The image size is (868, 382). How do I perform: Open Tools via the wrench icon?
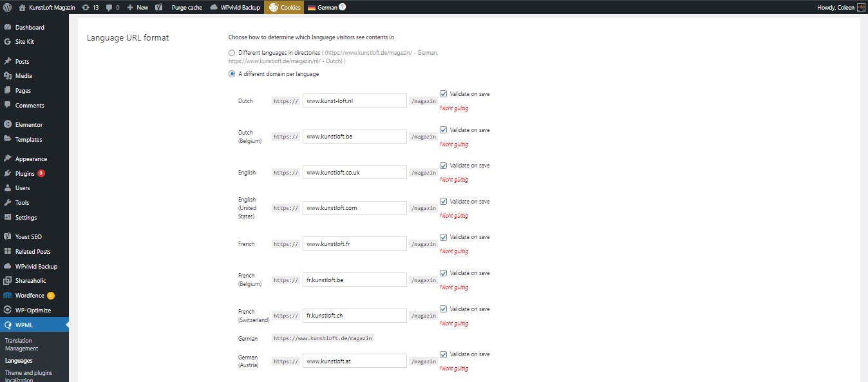coord(8,203)
